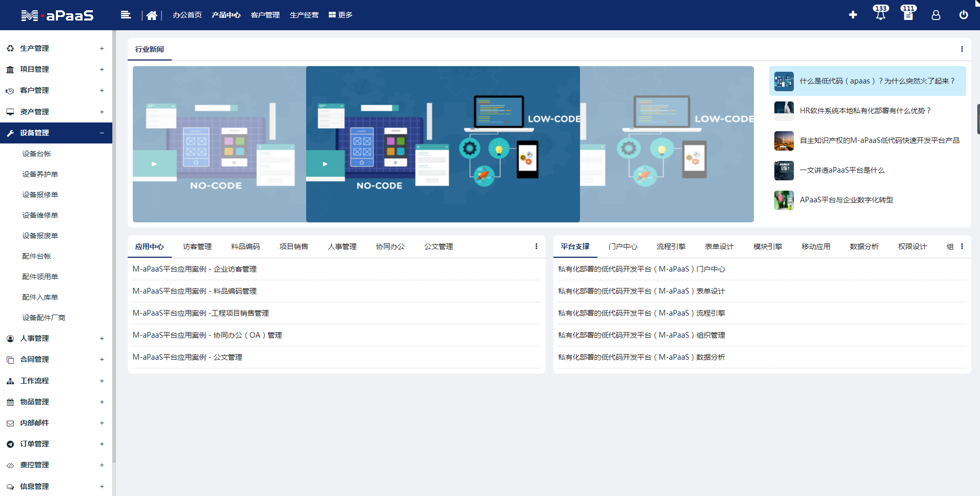Viewport: 980px width, 496px height.
Task: Open the 行业新闻 panel options menu
Action: (x=962, y=49)
